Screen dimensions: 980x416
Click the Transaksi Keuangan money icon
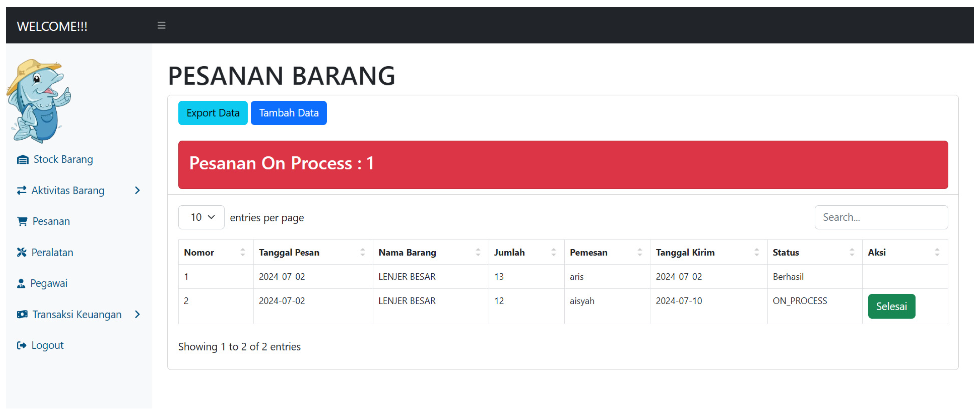click(x=22, y=314)
